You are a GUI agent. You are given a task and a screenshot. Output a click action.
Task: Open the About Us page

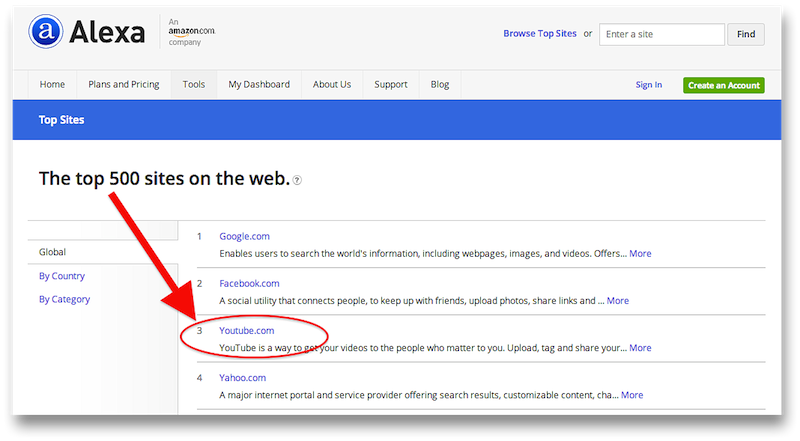[332, 84]
